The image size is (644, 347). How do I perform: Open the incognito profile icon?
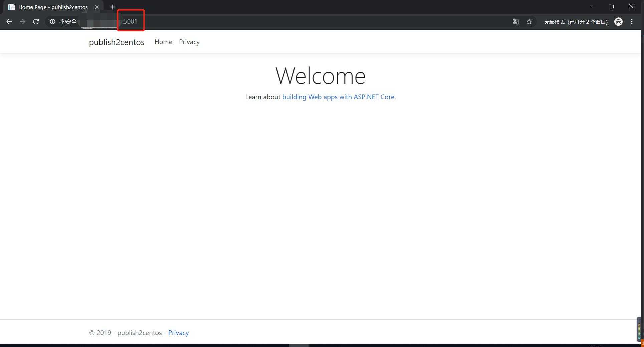point(618,22)
